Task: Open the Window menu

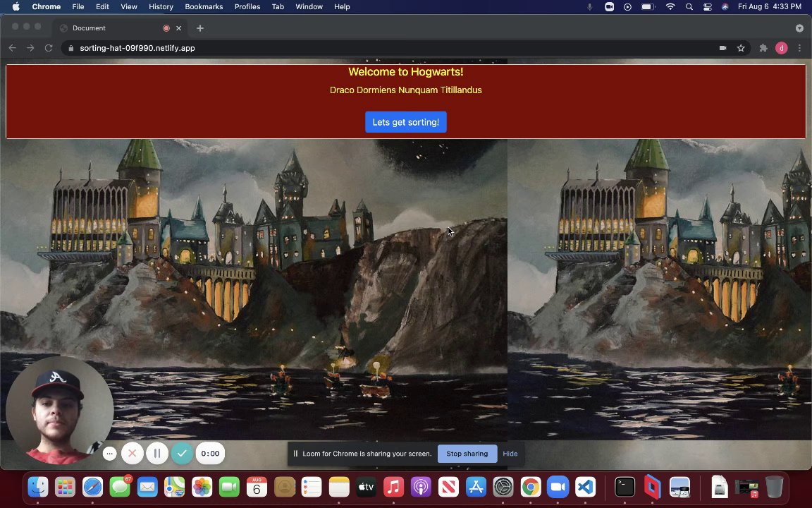Action: click(309, 7)
